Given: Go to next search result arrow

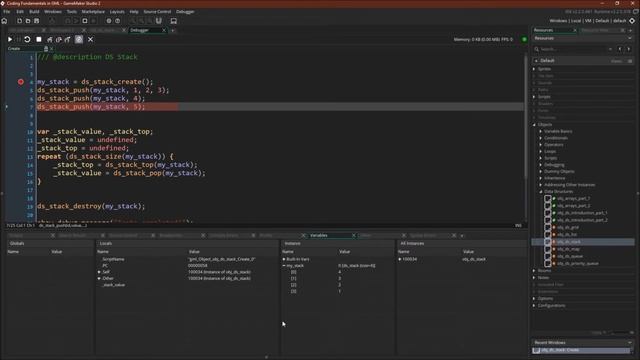Looking at the screenshot, I should pyautogui.click(x=629, y=49).
